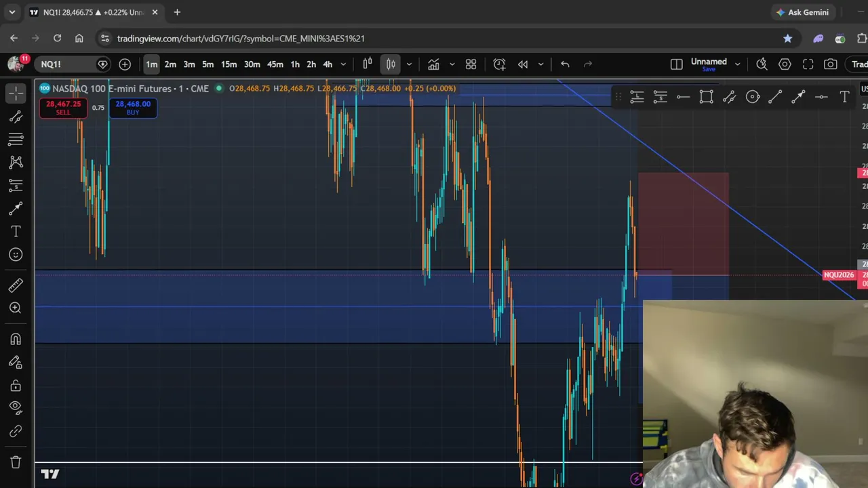
Task: Open the trend line tools in left sidebar
Action: (x=16, y=117)
